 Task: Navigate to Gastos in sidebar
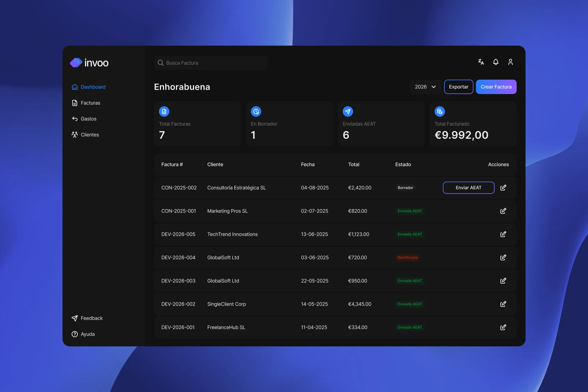pyautogui.click(x=89, y=119)
